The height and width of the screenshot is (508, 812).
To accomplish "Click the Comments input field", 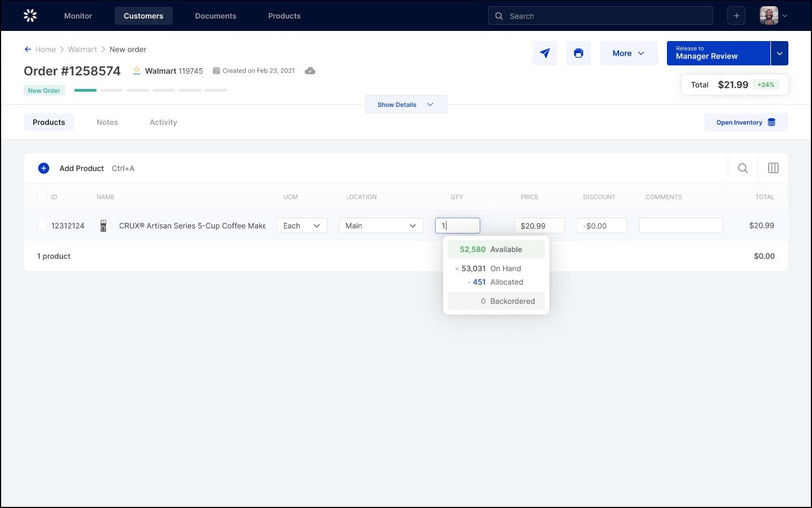I will pos(680,226).
